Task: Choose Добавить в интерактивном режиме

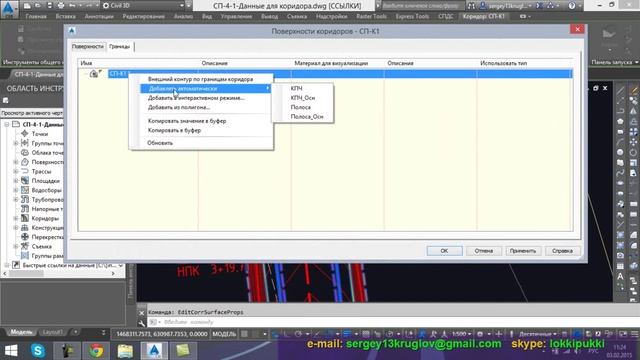Action: tap(196, 98)
